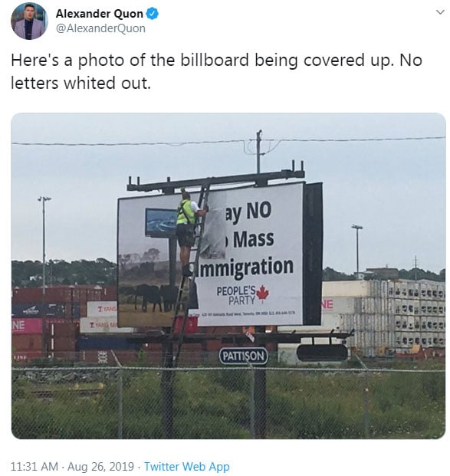Visit the @AlexanderQuon handle link
This screenshot has width=450, height=476.
coord(101,28)
